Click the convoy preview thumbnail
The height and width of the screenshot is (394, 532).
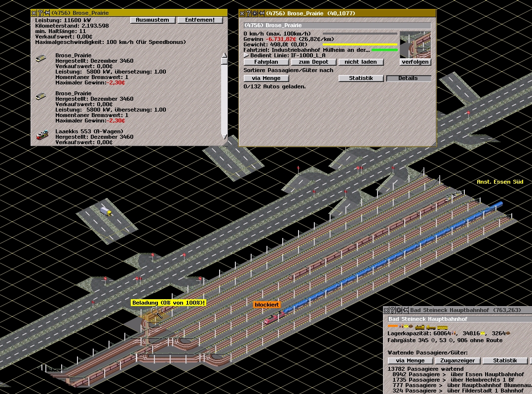pyautogui.click(x=415, y=44)
